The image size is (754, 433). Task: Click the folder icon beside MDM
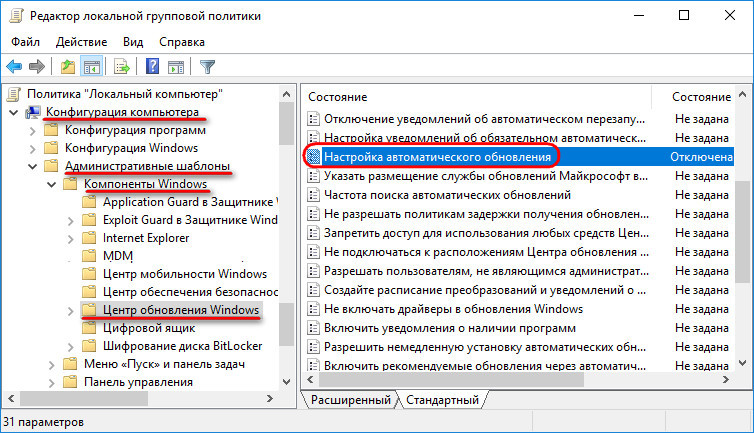coord(89,255)
